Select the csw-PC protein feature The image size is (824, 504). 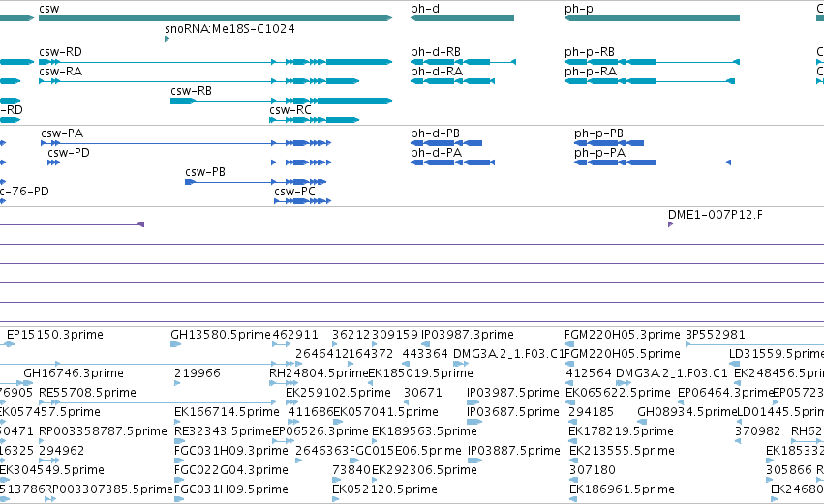pyautogui.click(x=303, y=201)
